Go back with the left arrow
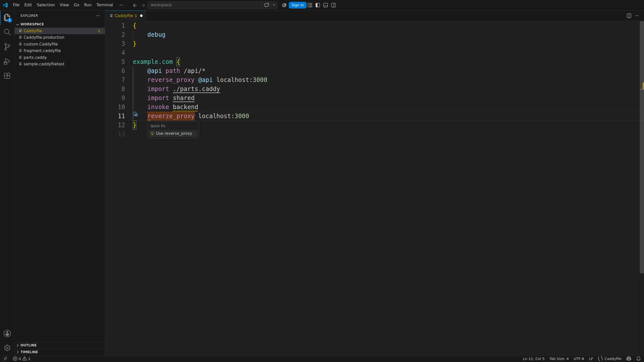The image size is (644, 362). tap(135, 5)
